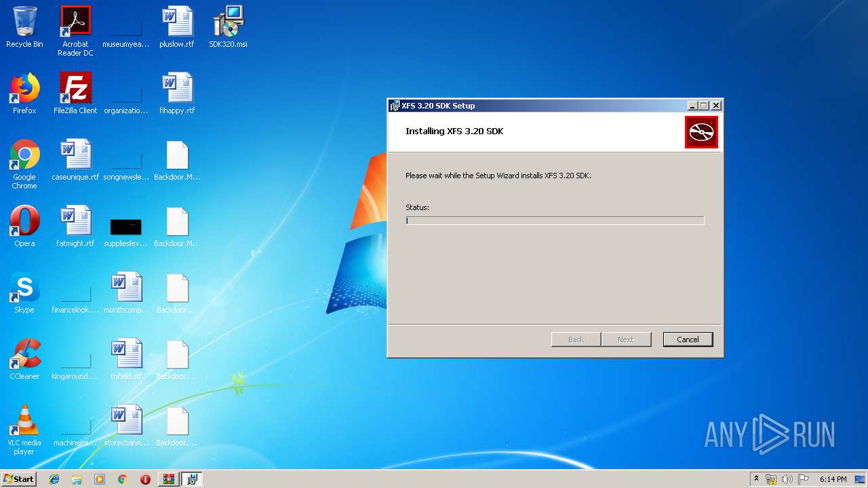The height and width of the screenshot is (488, 868).
Task: Select the storechann... document icon
Action: coord(126,426)
